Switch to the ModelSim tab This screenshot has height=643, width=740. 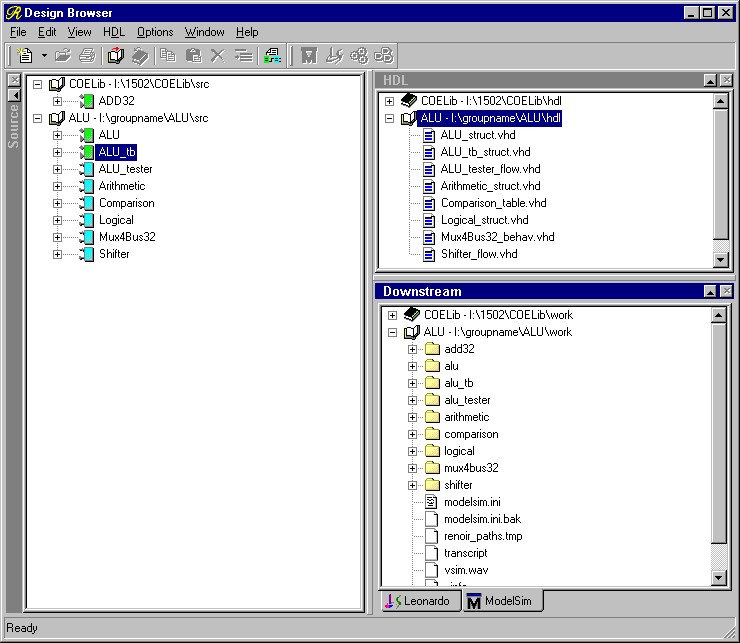coord(502,601)
